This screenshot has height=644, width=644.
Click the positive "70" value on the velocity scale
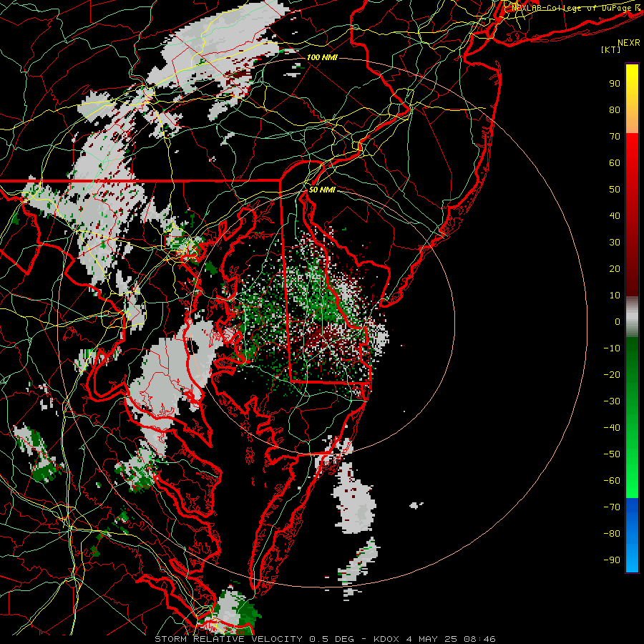click(615, 137)
